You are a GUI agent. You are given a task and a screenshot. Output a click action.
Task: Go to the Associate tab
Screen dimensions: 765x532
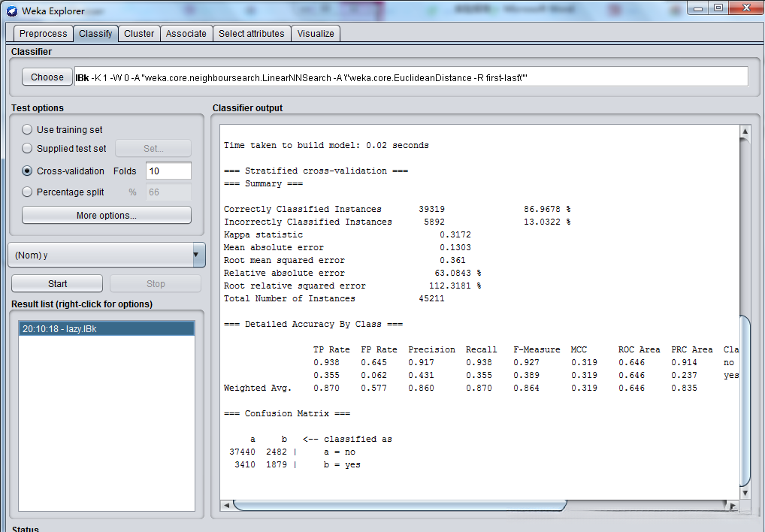click(x=186, y=33)
